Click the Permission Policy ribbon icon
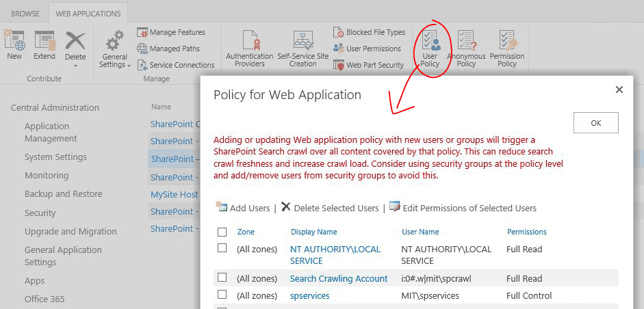The width and height of the screenshot is (644, 309). 507,40
